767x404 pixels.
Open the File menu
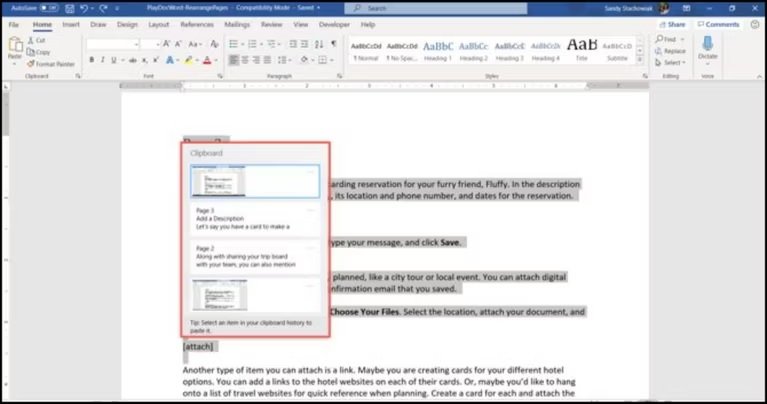click(14, 24)
